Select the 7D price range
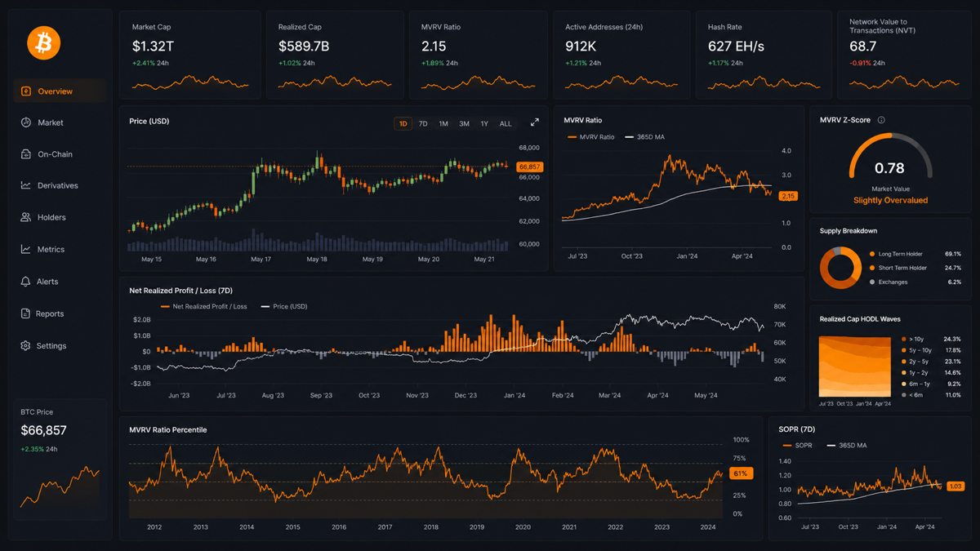980x551 pixels. click(423, 124)
